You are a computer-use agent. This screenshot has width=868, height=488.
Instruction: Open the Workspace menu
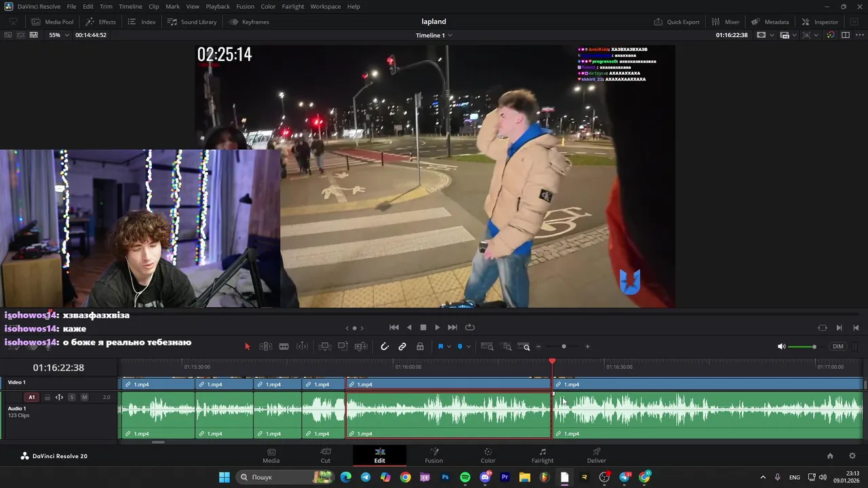pos(325,6)
